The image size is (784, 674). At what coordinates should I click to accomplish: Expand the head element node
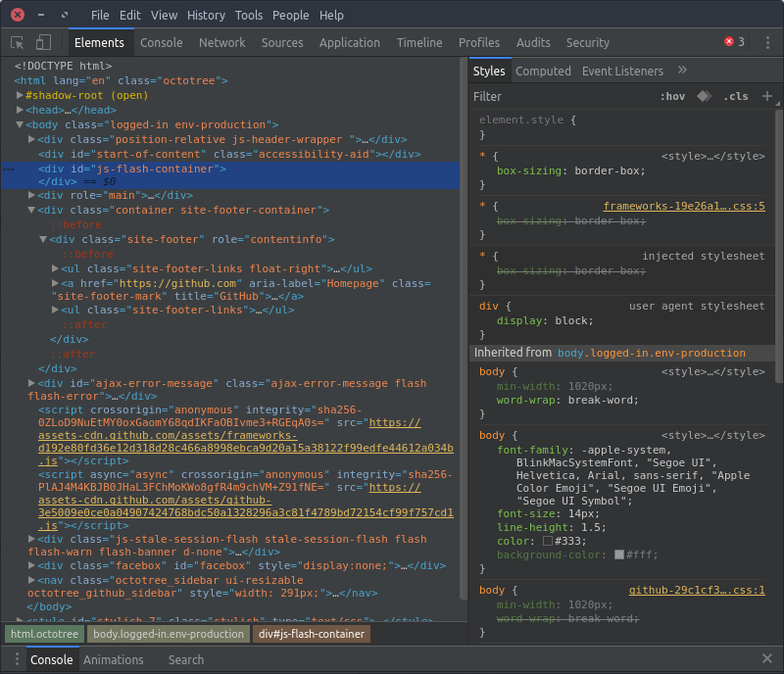(x=20, y=110)
